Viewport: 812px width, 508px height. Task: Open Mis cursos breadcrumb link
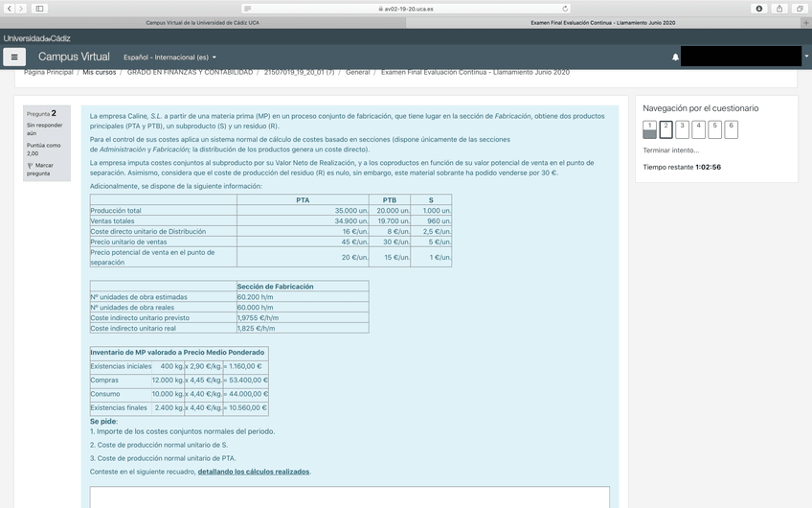tap(99, 73)
